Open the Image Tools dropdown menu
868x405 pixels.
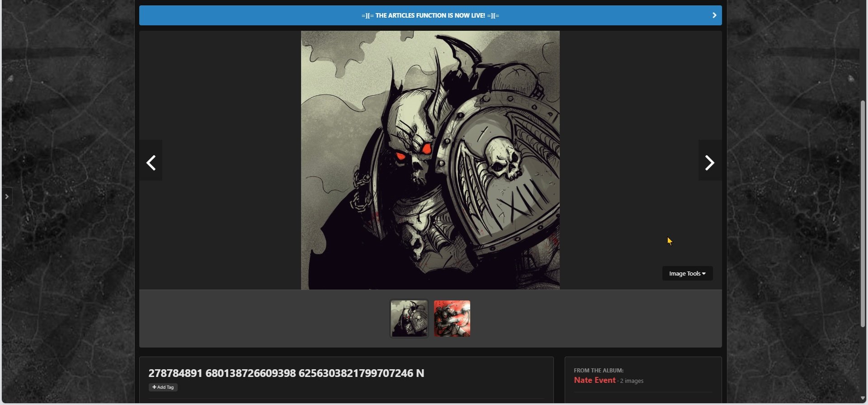[x=687, y=273]
